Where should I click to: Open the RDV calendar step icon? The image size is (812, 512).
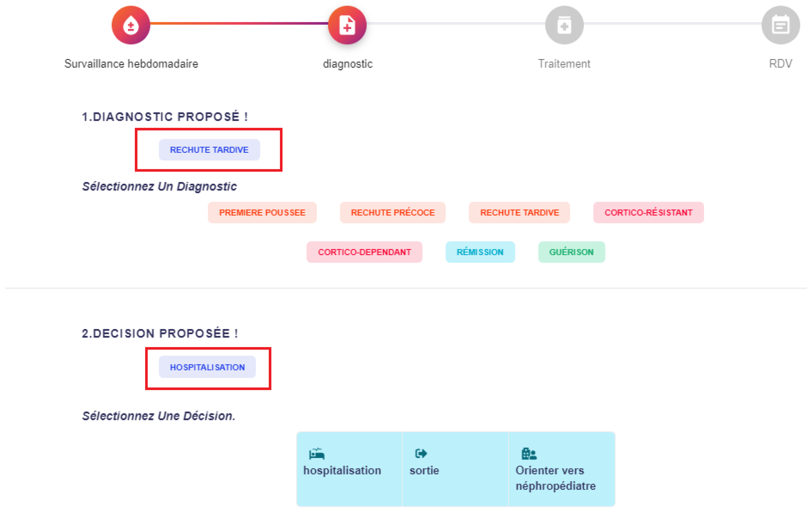[x=780, y=25]
